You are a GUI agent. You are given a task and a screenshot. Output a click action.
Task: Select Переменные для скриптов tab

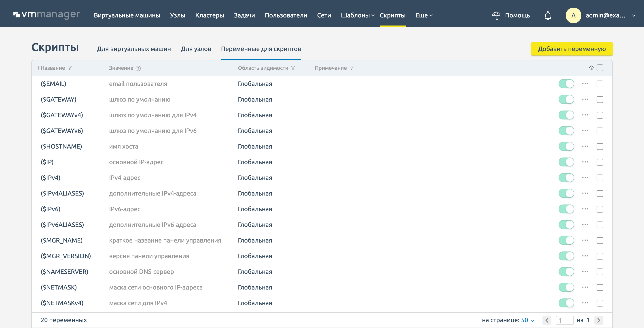tap(261, 49)
